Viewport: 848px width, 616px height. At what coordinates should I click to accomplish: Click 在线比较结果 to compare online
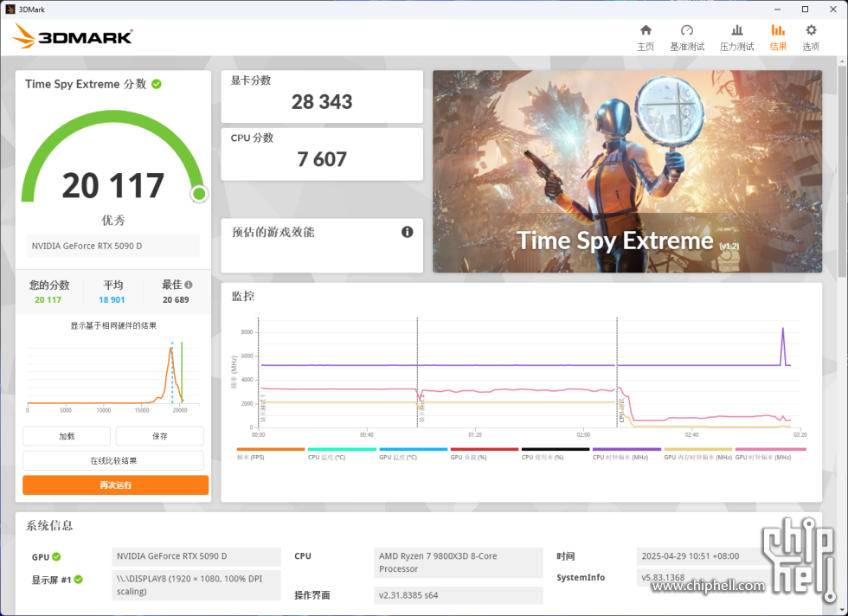tap(113, 461)
